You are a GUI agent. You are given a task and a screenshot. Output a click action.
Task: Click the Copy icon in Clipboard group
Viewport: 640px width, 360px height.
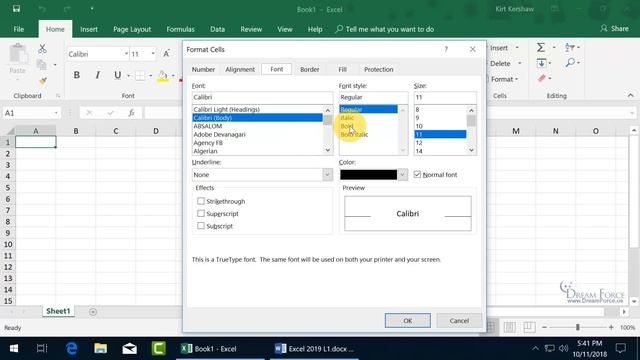(x=41, y=64)
